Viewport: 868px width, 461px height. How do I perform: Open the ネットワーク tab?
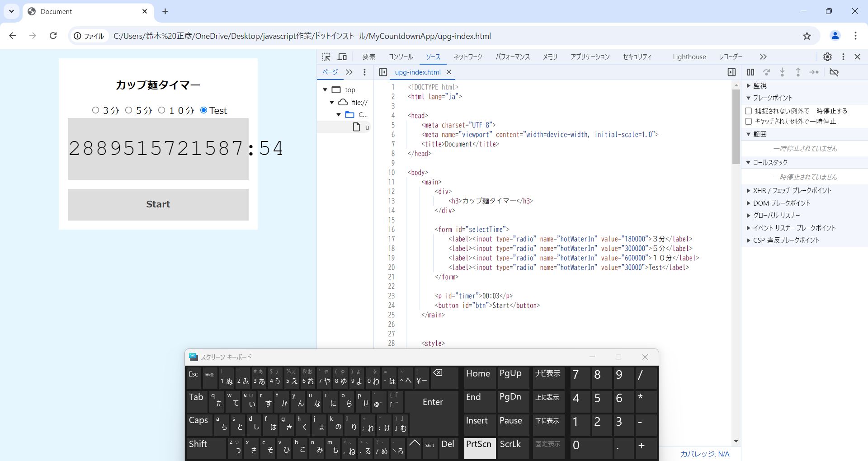click(467, 57)
